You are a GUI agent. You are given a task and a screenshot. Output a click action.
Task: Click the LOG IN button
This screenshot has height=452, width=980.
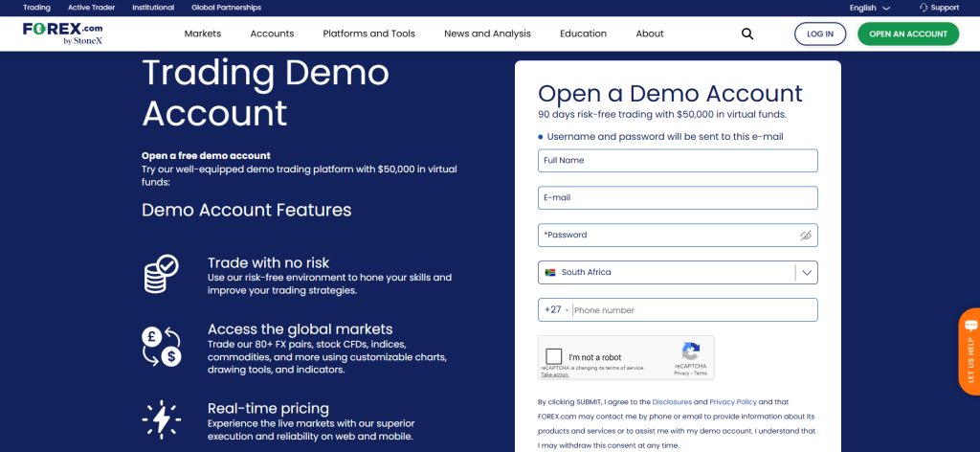[820, 34]
